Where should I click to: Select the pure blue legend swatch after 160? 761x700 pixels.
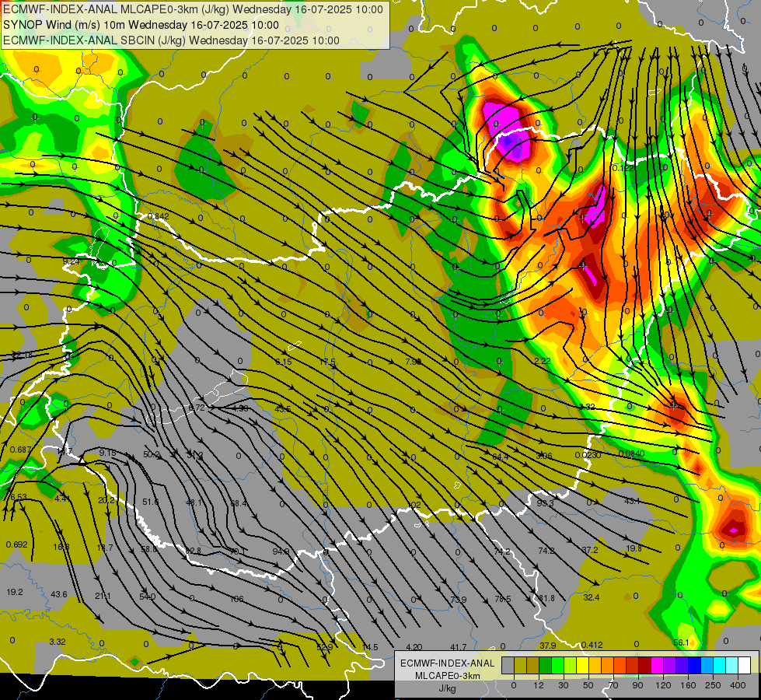[x=694, y=666]
